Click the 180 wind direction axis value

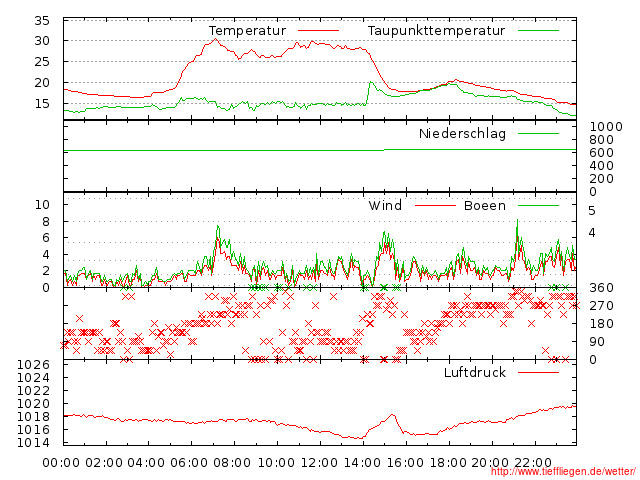(601, 324)
